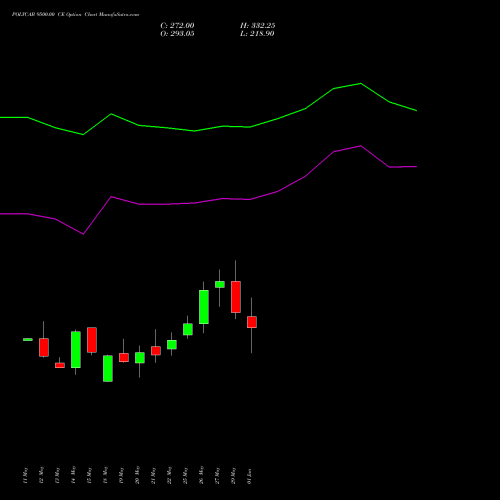Select the 01 Jun date label
This screenshot has width=500, height=500.
pos(249,476)
